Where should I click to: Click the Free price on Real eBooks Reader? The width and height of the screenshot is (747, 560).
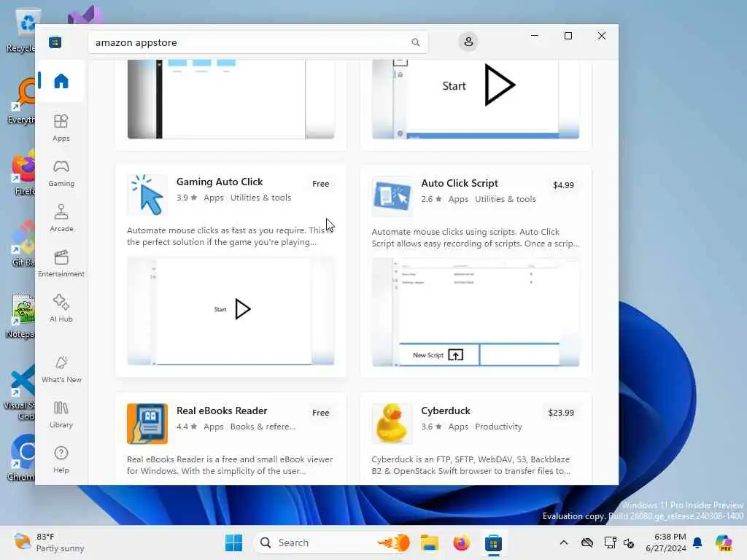[x=321, y=413]
